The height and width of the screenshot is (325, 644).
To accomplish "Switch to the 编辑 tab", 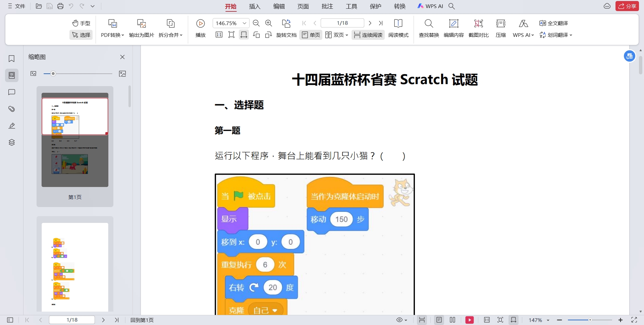I will (279, 6).
